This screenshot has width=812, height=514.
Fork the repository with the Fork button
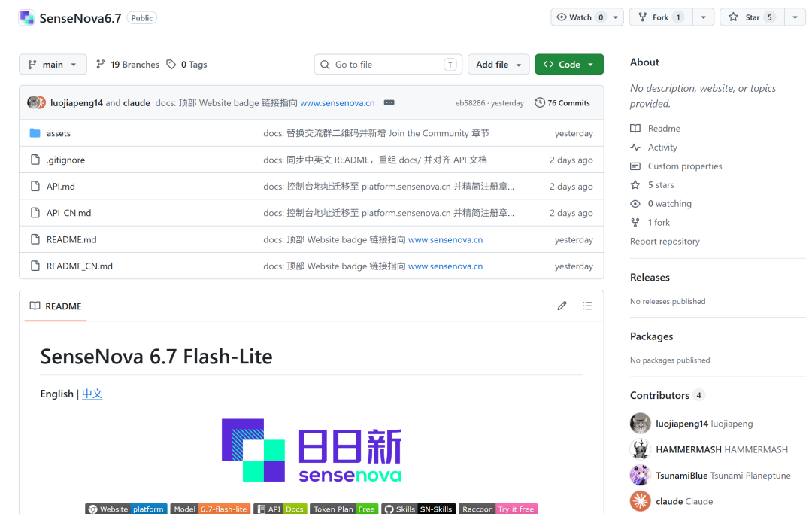(x=661, y=17)
